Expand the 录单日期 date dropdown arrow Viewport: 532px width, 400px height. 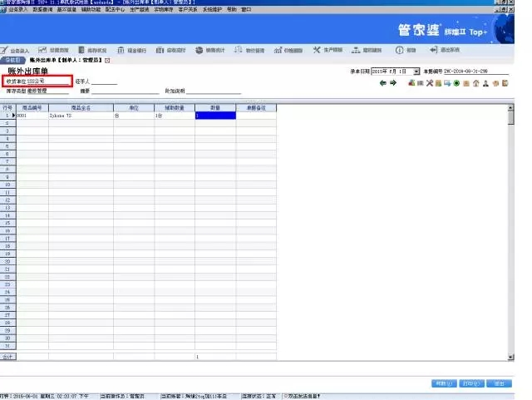coord(416,72)
